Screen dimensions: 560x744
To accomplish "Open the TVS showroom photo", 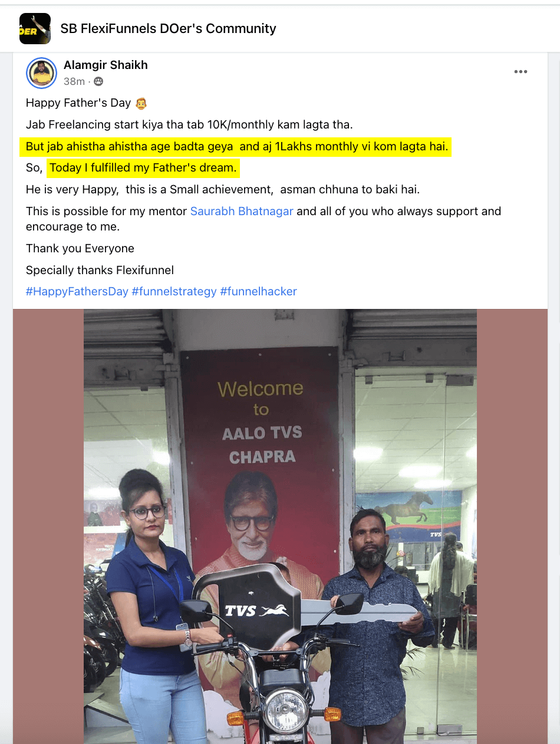I will (x=280, y=526).
